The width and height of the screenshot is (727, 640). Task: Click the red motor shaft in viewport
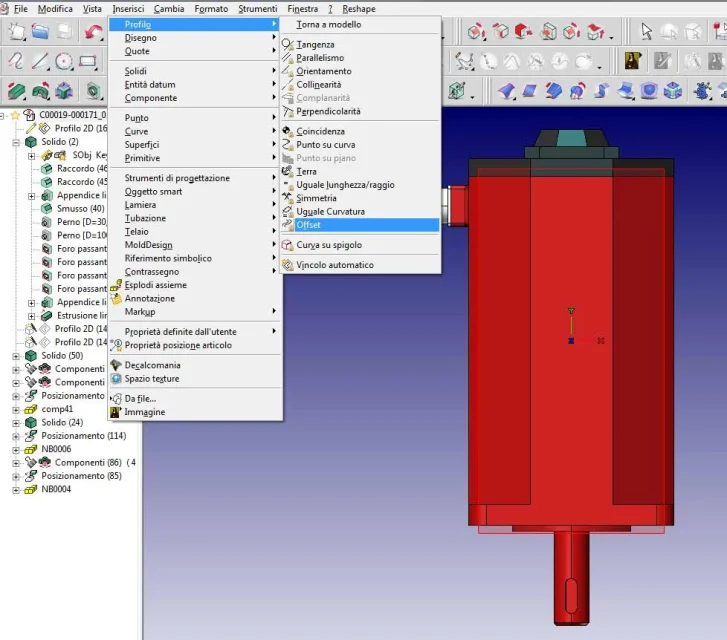click(571, 577)
